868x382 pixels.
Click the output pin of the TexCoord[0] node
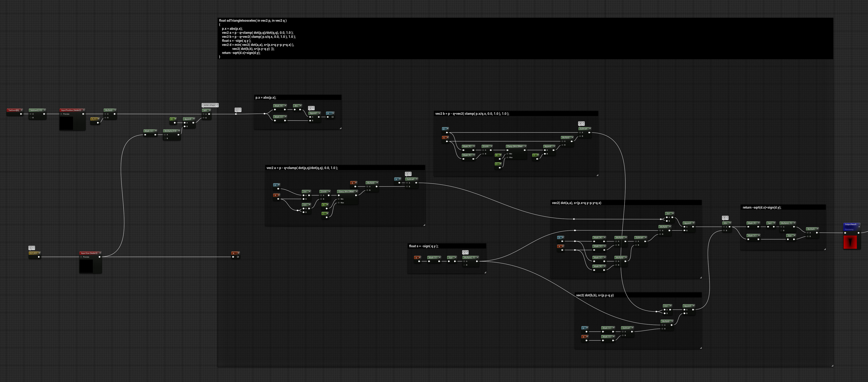pyautogui.click(x=21, y=114)
